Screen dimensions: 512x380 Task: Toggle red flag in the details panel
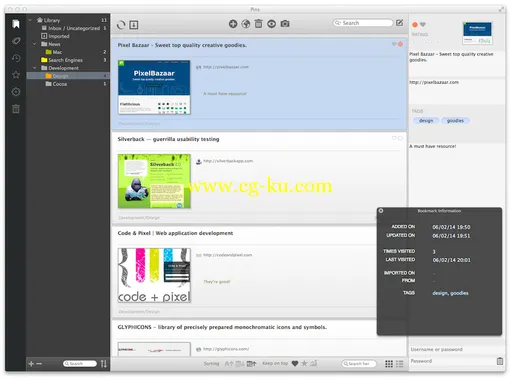click(415, 25)
